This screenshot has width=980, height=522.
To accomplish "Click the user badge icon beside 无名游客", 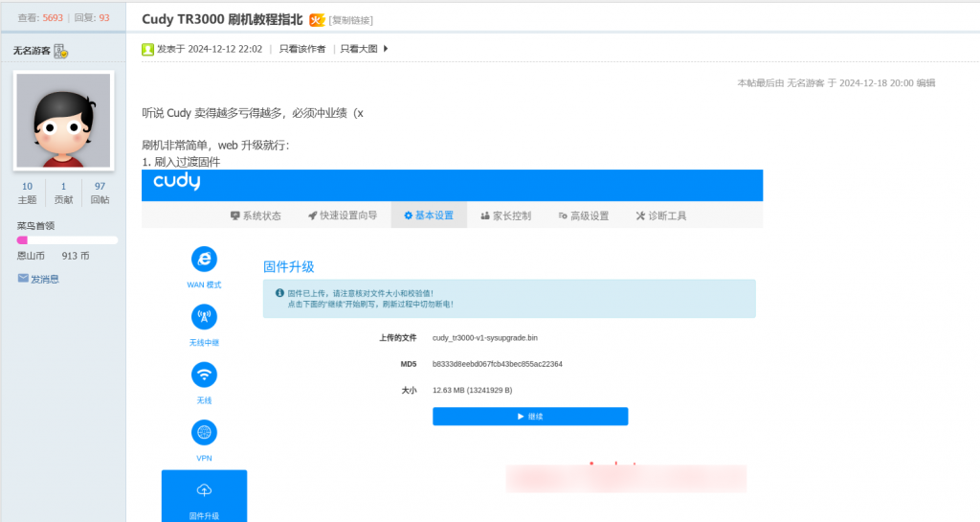I will [61, 51].
